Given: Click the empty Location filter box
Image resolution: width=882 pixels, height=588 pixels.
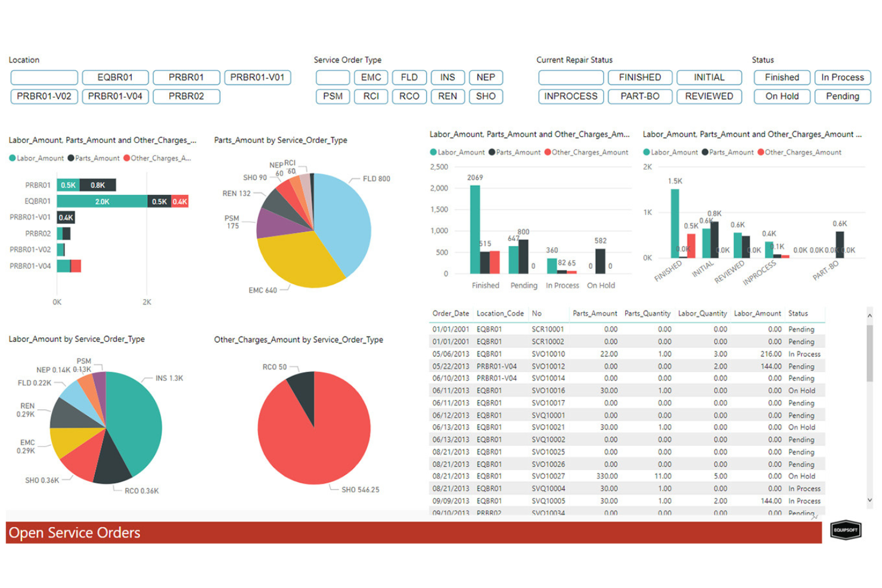Looking at the screenshot, I should 44,77.
